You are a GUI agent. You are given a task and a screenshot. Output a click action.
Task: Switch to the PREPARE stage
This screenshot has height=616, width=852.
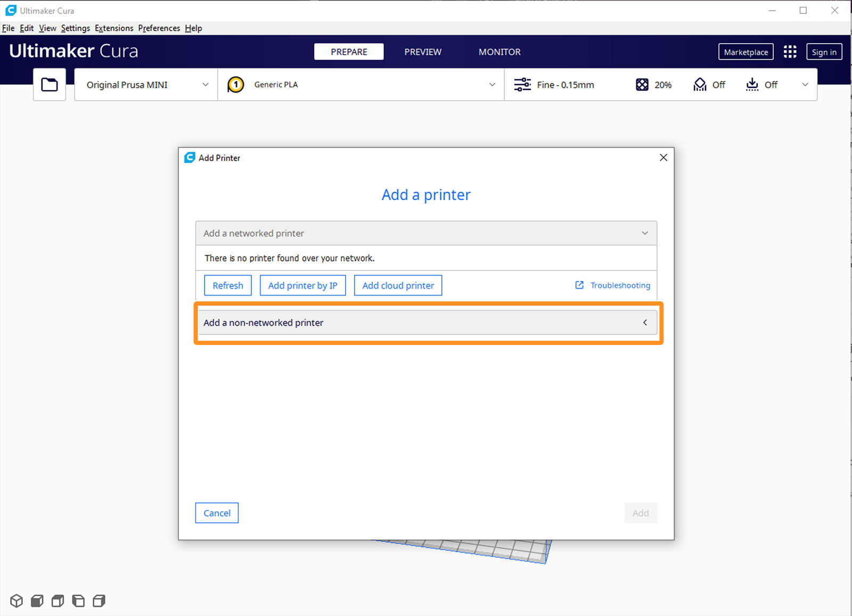pyautogui.click(x=349, y=52)
